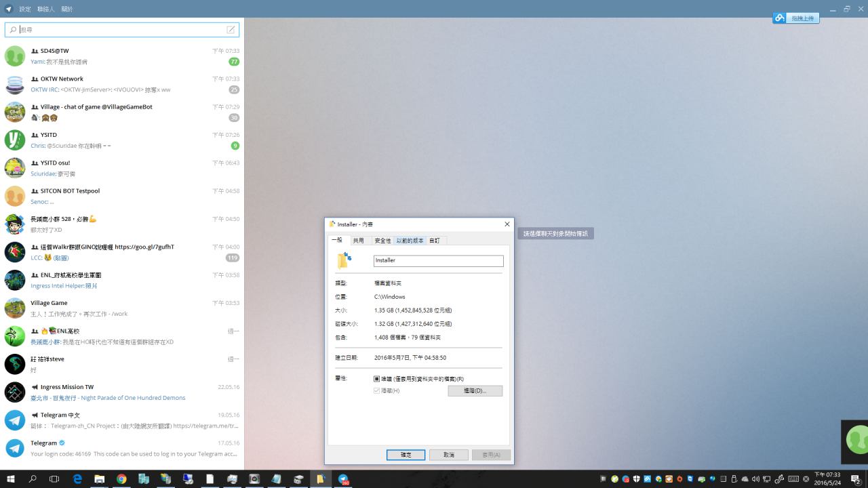The width and height of the screenshot is (868, 488).
Task: Open the YSITD group chat avatar
Action: tap(15, 140)
